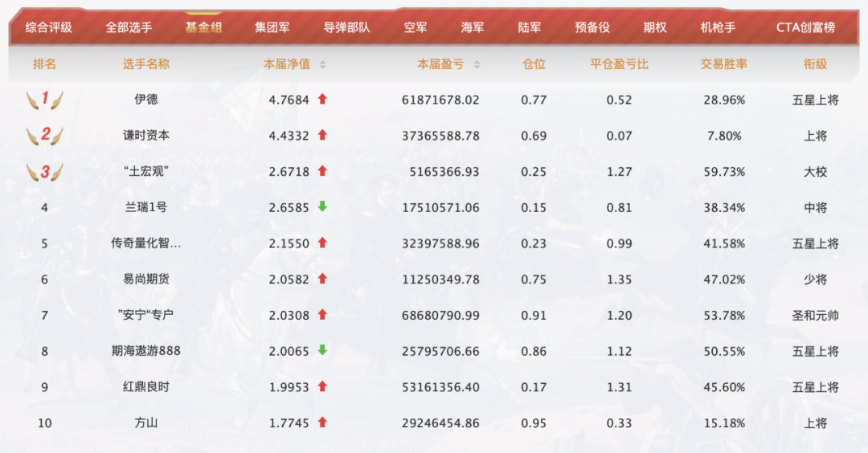
Task: Click the red up arrow for 谦时资本
Action: (323, 135)
